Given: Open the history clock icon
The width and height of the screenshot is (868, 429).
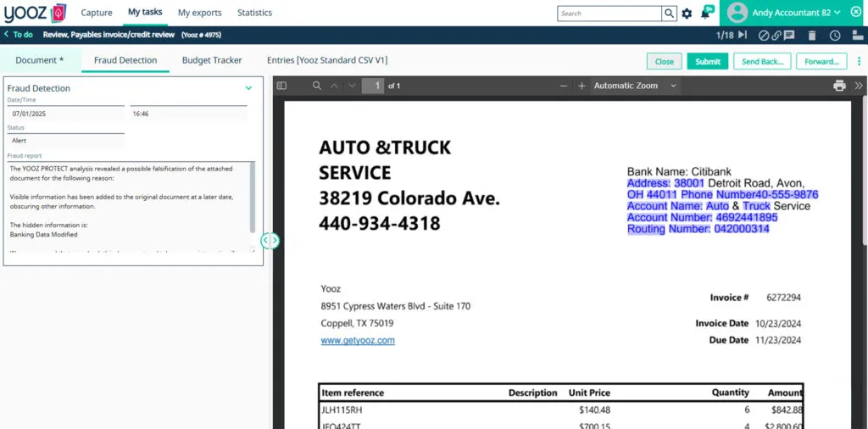Looking at the screenshot, I should [835, 36].
